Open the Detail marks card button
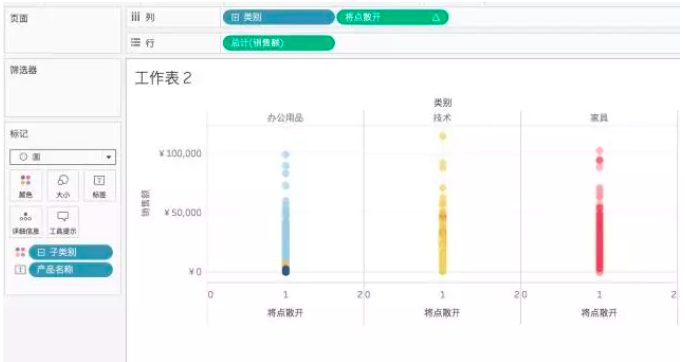 coord(26,222)
